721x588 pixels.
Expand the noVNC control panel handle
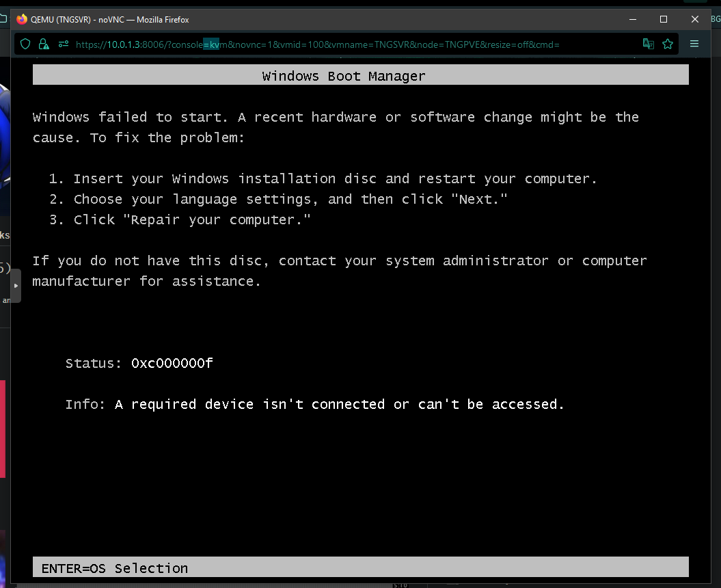16,286
